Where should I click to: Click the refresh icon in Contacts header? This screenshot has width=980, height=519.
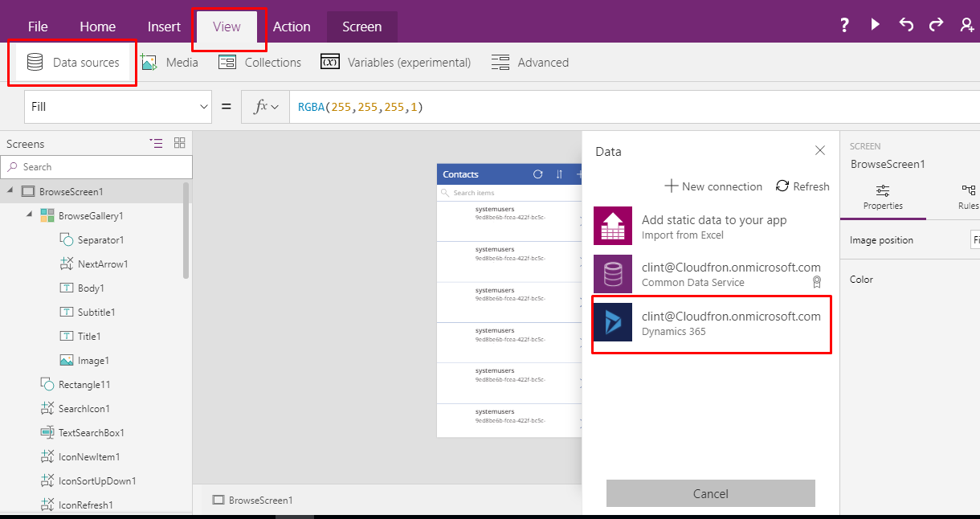click(538, 174)
